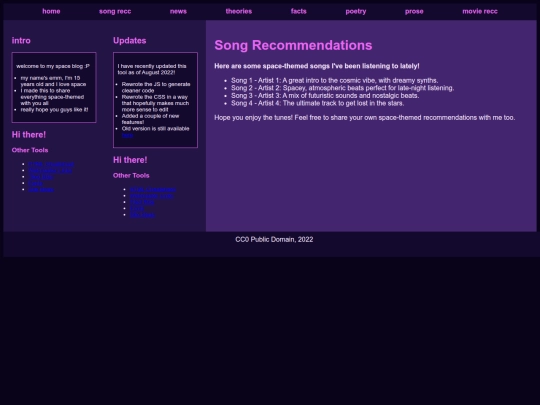Open Site Ideas link under Updates column

point(143,215)
